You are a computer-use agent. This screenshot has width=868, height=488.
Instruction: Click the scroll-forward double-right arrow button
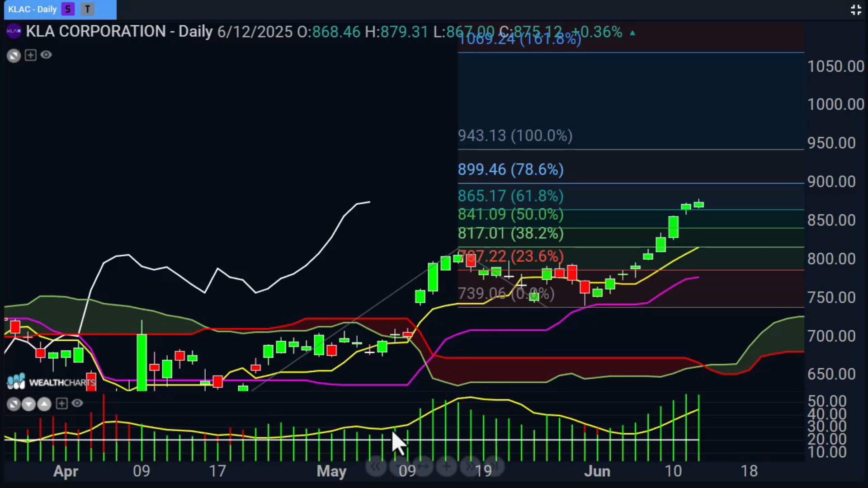[470, 466]
